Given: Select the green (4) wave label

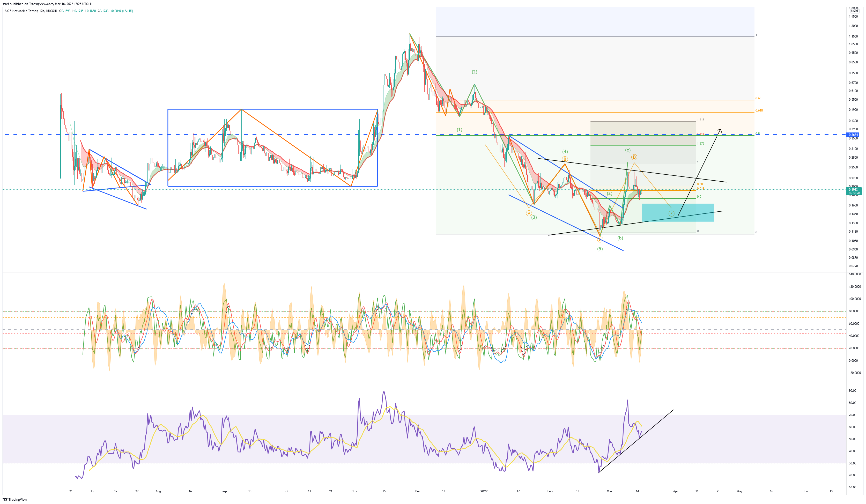Looking at the screenshot, I should 565,152.
